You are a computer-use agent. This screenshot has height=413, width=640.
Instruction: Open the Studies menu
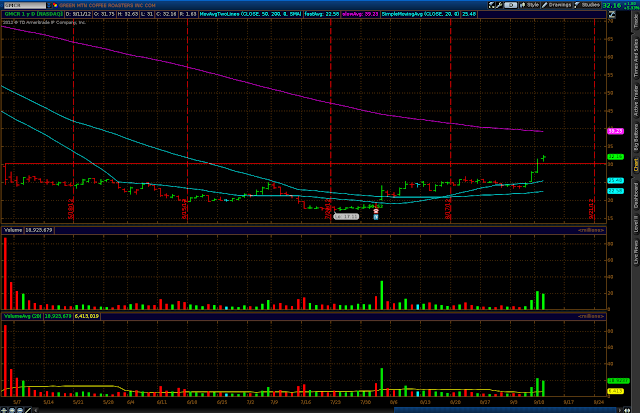click(x=587, y=5)
